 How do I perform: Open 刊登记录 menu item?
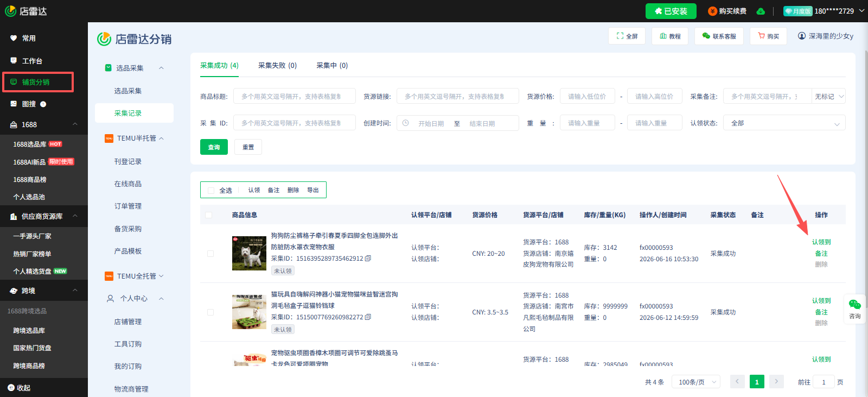pyautogui.click(x=128, y=161)
